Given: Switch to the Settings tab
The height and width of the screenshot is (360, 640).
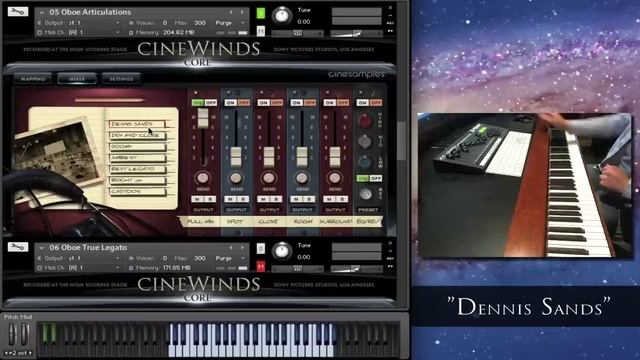Looking at the screenshot, I should click(x=121, y=79).
